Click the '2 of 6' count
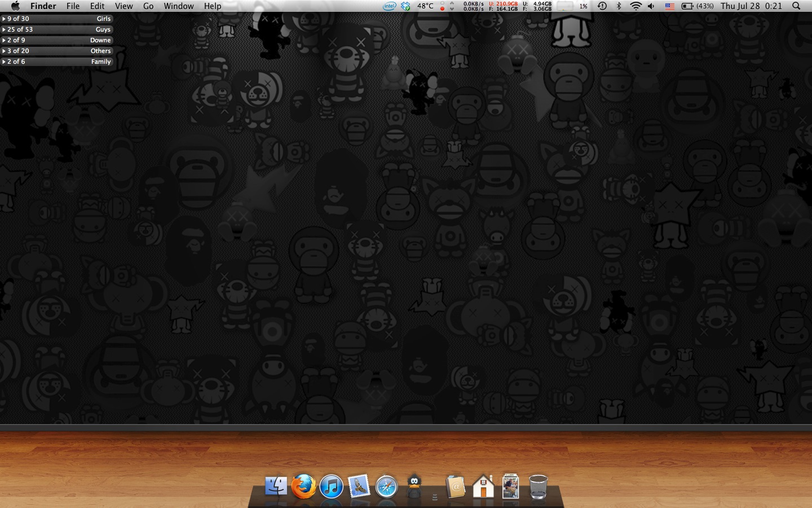Viewport: 812px width, 508px height. (x=16, y=62)
